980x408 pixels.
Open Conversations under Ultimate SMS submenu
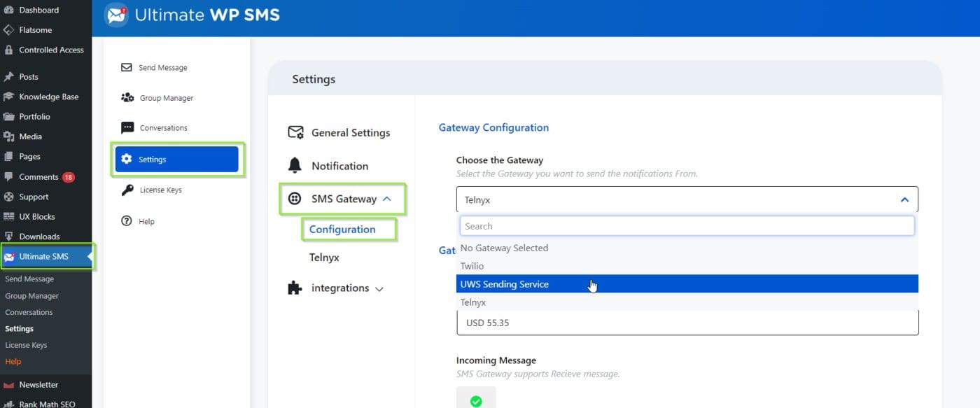pos(29,312)
